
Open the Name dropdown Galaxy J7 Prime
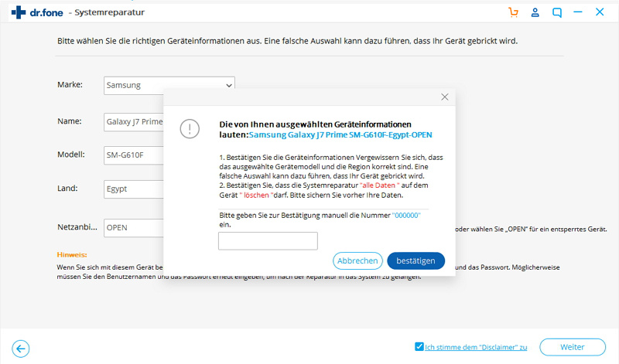coord(134,122)
